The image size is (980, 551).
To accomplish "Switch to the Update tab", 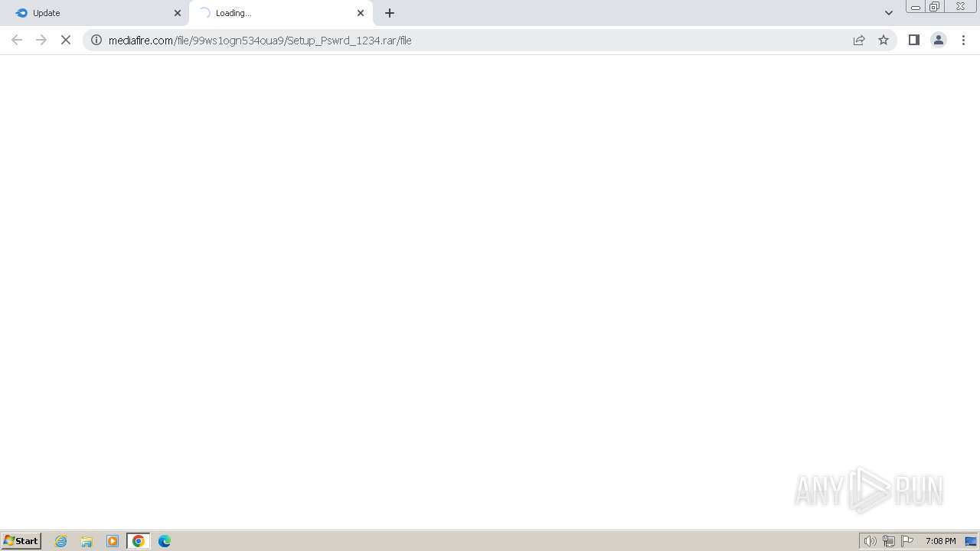I will 94,13.
